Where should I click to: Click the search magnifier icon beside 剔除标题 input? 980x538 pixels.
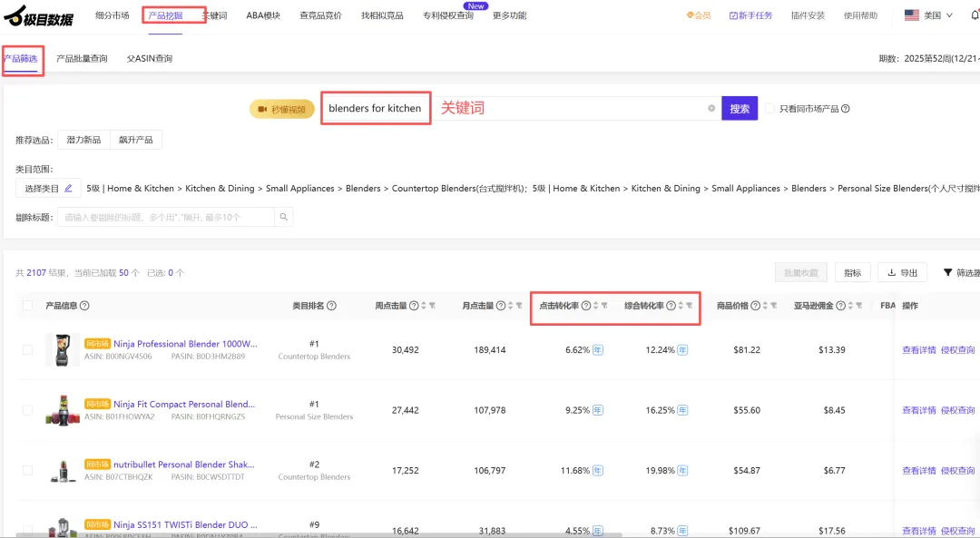click(284, 217)
